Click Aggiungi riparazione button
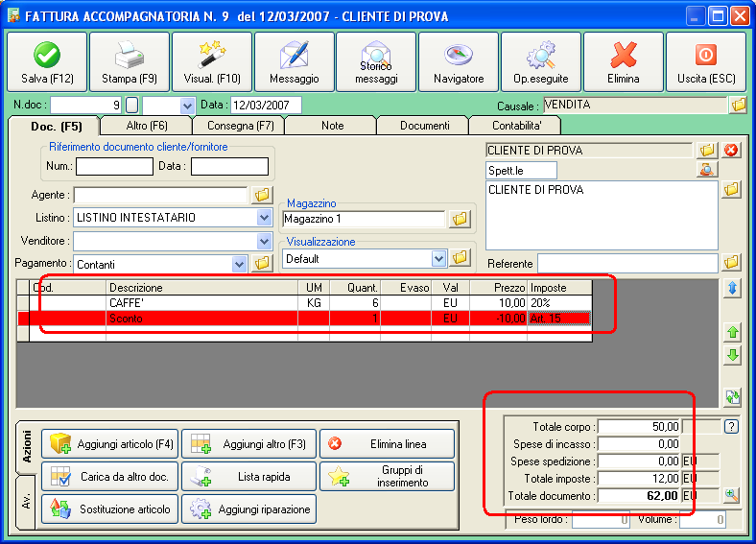756x544 pixels. [248, 509]
